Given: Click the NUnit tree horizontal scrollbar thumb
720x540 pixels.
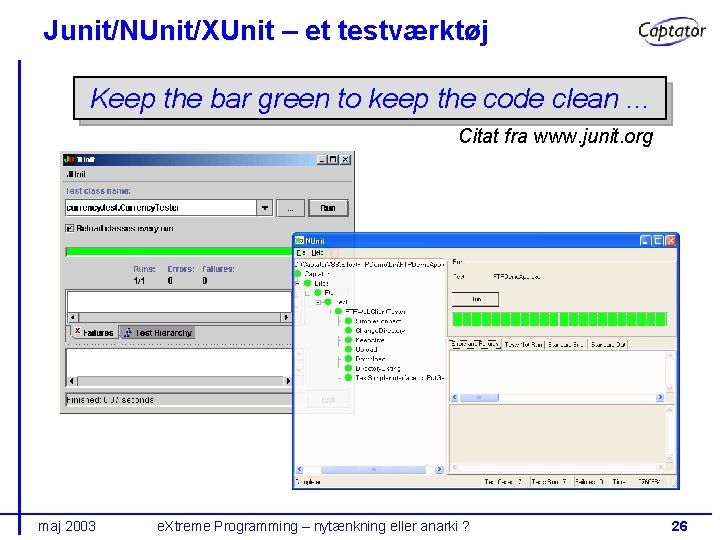Looking at the screenshot, I should pos(373,469).
